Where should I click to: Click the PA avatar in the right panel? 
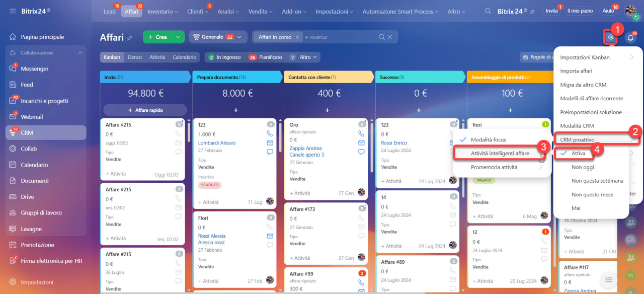(630, 275)
